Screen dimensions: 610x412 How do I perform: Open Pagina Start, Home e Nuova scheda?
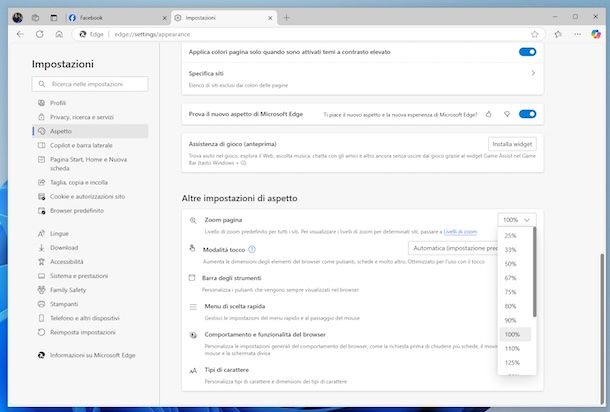90,164
